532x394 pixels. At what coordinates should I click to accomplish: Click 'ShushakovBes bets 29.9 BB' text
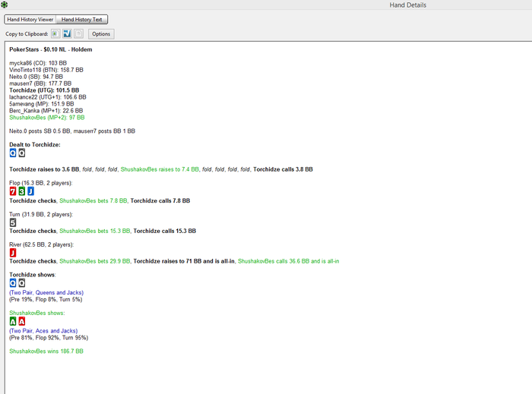(x=95, y=261)
